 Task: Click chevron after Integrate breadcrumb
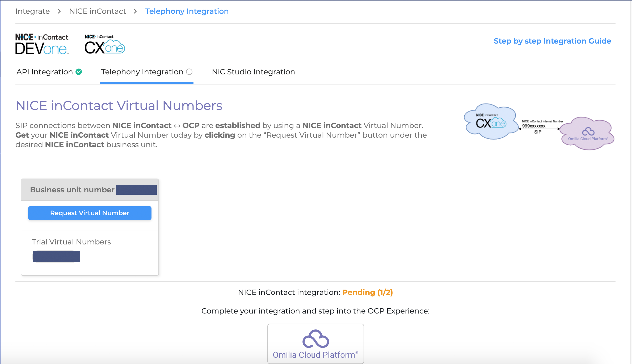point(59,11)
